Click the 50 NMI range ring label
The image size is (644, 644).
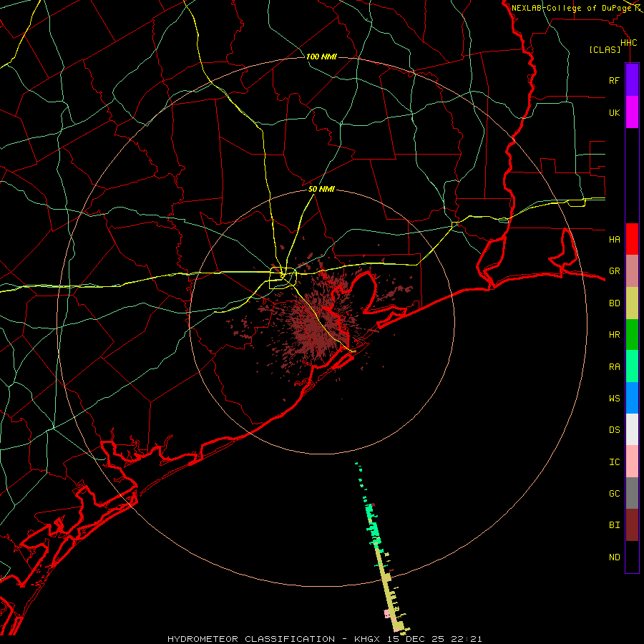[321, 189]
